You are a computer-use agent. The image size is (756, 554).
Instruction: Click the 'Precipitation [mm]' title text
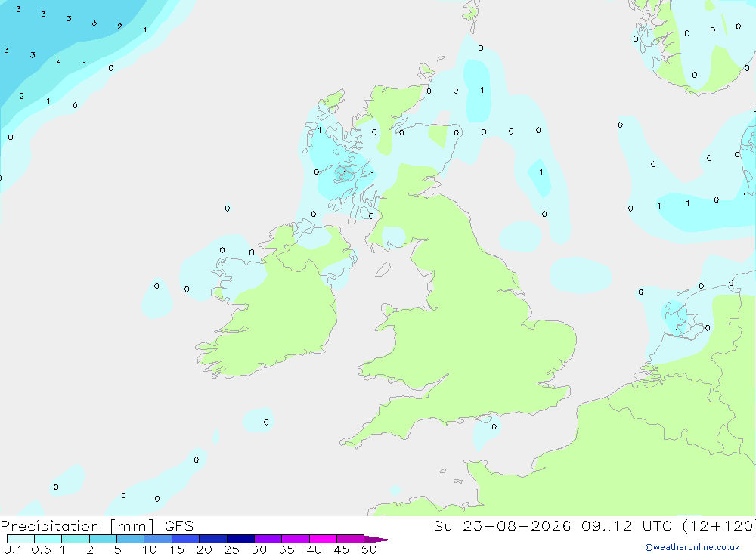click(x=78, y=526)
